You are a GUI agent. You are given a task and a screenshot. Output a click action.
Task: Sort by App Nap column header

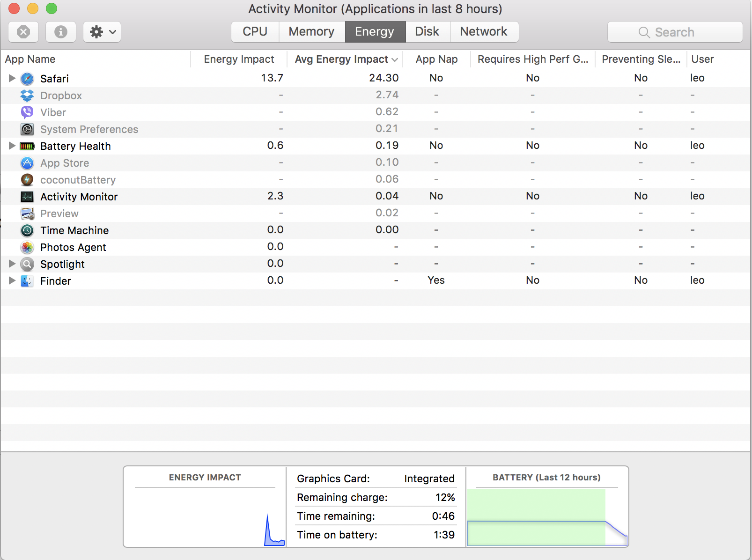pos(437,59)
